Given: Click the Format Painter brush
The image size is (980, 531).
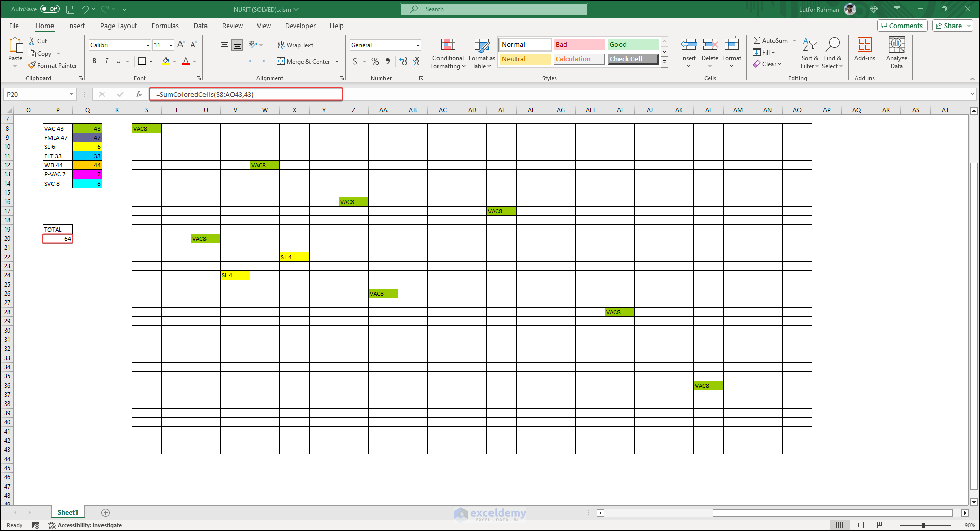Looking at the screenshot, I should [x=32, y=65].
